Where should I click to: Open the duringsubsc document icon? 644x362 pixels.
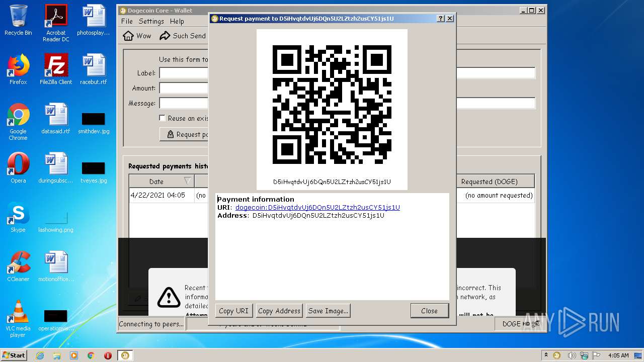56,168
